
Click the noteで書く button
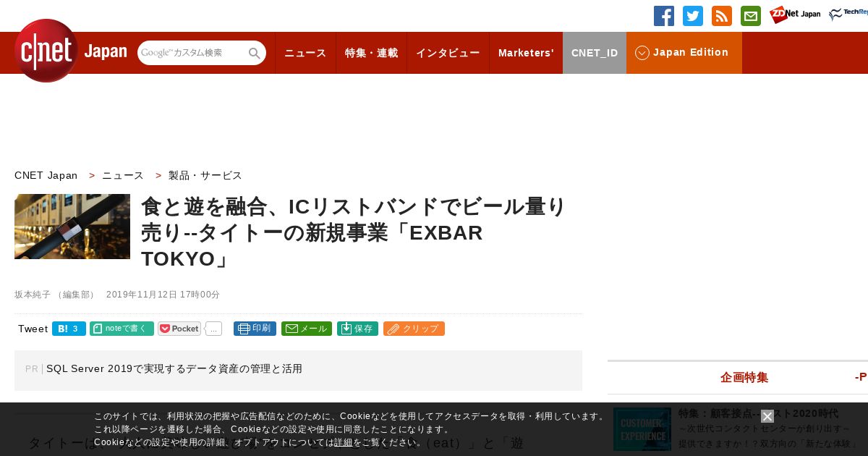122,329
